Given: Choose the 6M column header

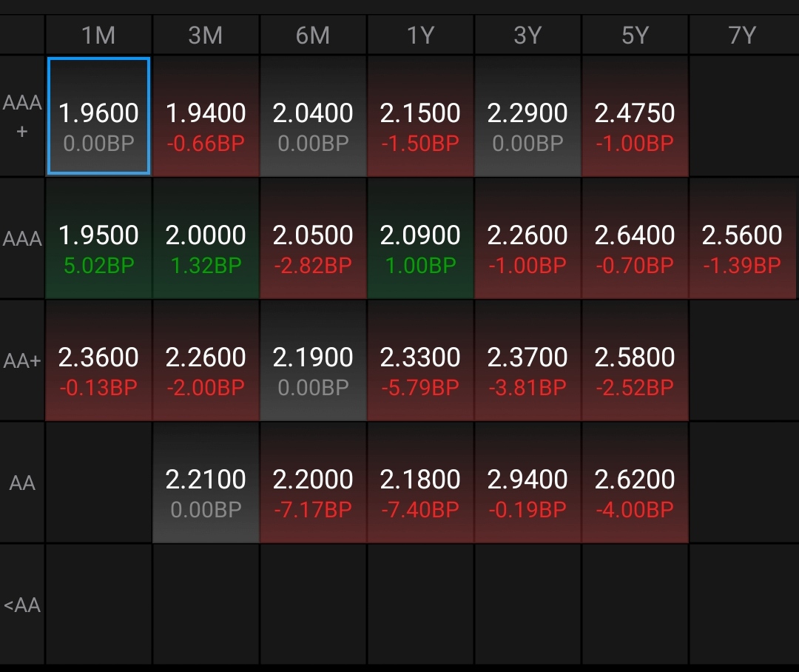Looking at the screenshot, I should click(313, 35).
